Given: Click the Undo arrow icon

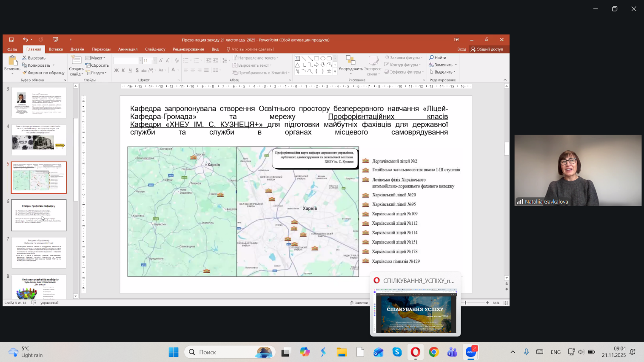Looking at the screenshot, I should click(x=25, y=40).
